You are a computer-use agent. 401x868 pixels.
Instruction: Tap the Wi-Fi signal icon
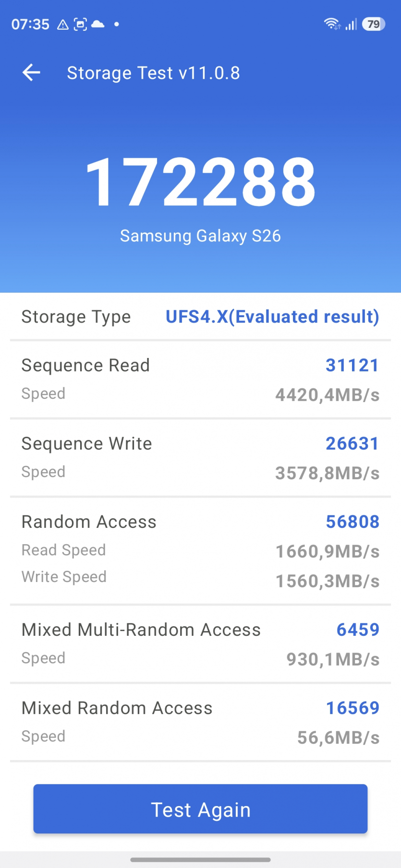pos(332,24)
